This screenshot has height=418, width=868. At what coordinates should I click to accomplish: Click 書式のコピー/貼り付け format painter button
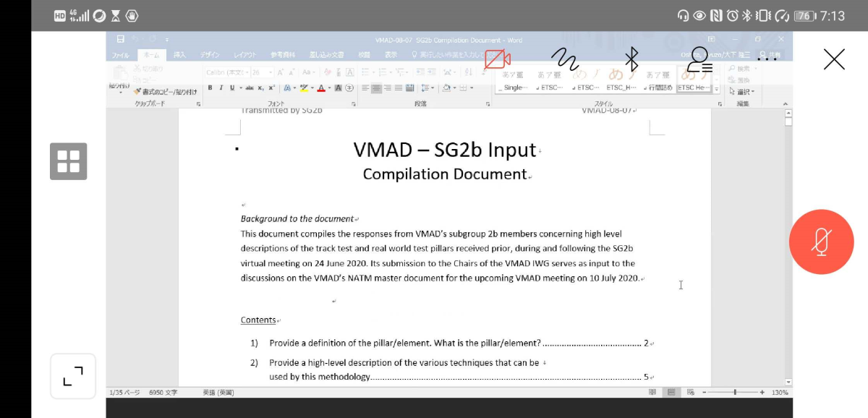(166, 92)
